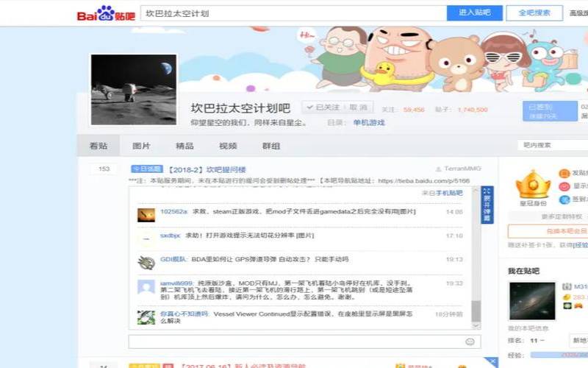Click username 102562a
Viewport: 588px width, 368px height.
[x=173, y=212]
